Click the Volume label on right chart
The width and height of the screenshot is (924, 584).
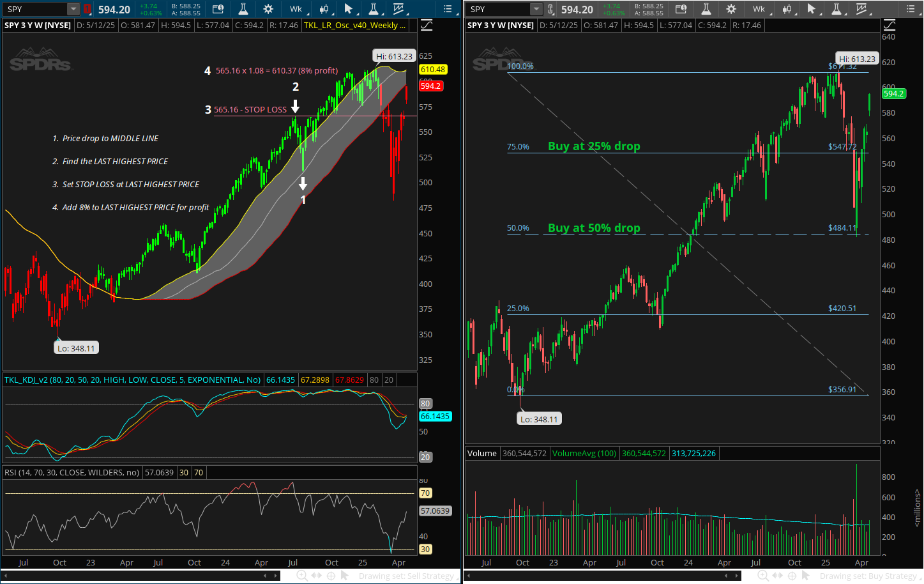click(x=482, y=454)
